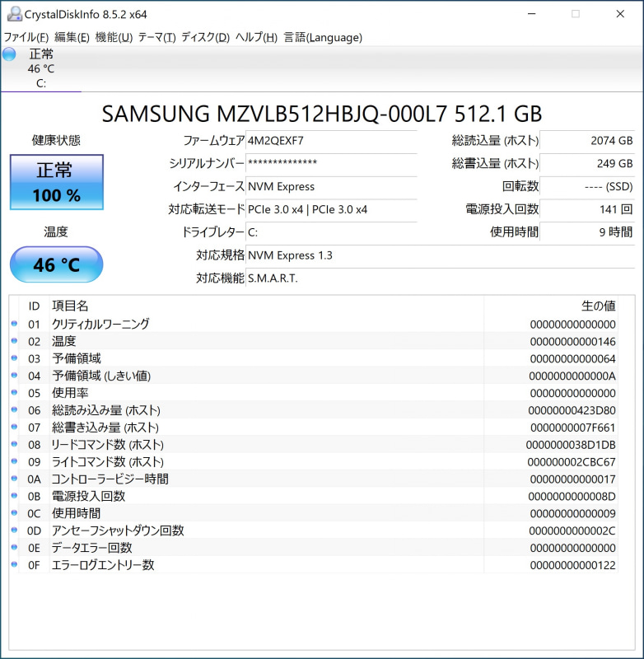Open the ディスク(D) menu
The height and width of the screenshot is (659, 644).
coord(205,37)
